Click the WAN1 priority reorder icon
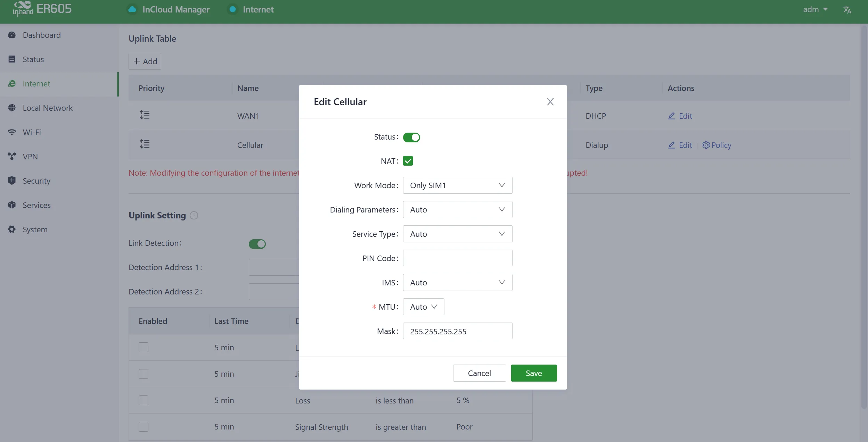 point(145,115)
